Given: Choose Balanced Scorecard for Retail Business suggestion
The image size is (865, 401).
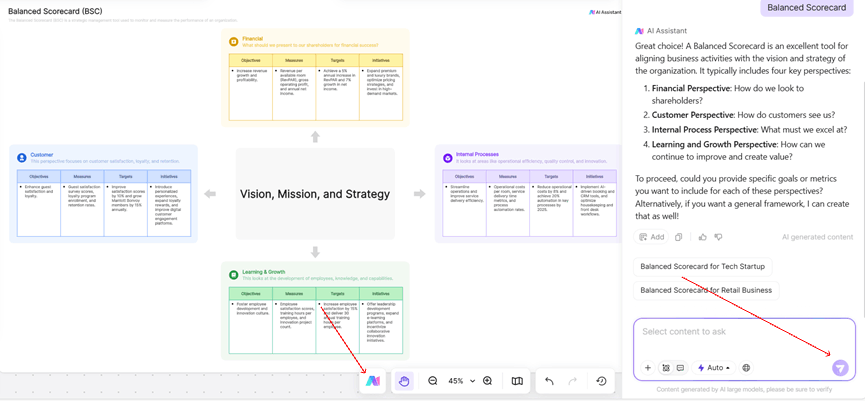Looking at the screenshot, I should tap(706, 290).
